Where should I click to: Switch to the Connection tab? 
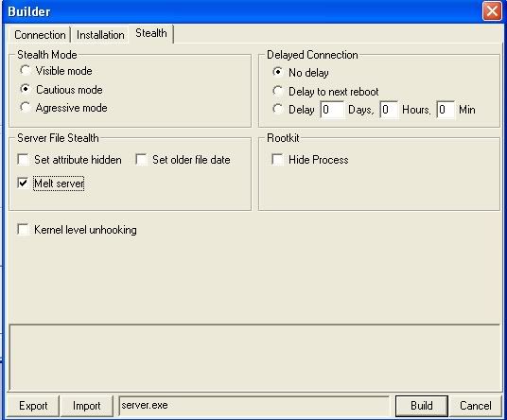tap(40, 35)
